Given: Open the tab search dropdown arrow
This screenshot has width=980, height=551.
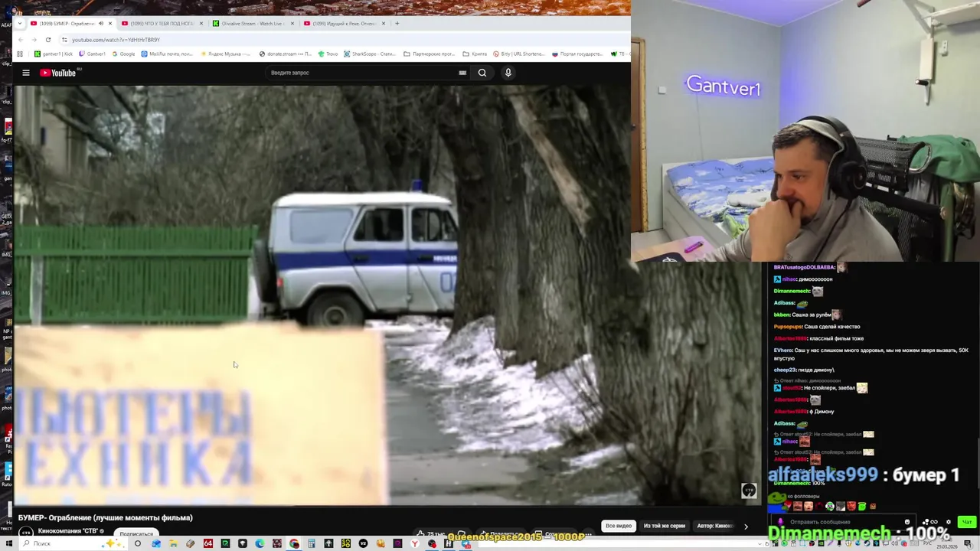Looking at the screenshot, I should pyautogui.click(x=20, y=24).
